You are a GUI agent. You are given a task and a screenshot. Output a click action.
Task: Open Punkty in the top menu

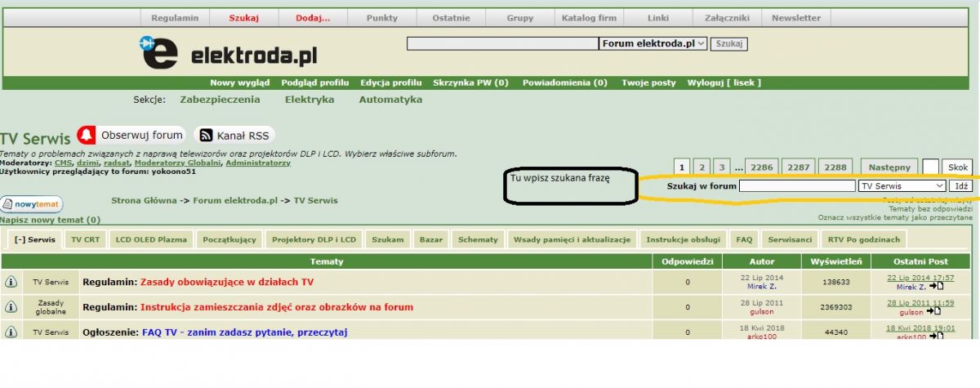(382, 18)
